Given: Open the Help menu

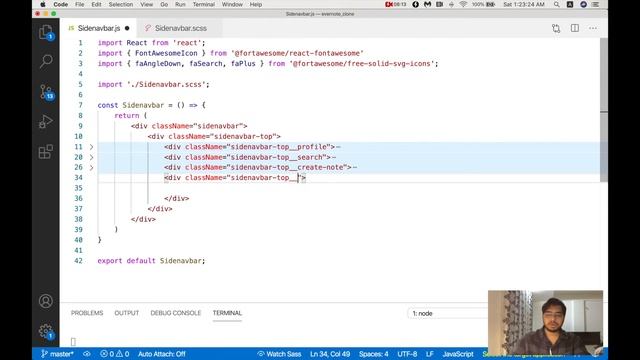Looking at the screenshot, I should tap(256, 4).
